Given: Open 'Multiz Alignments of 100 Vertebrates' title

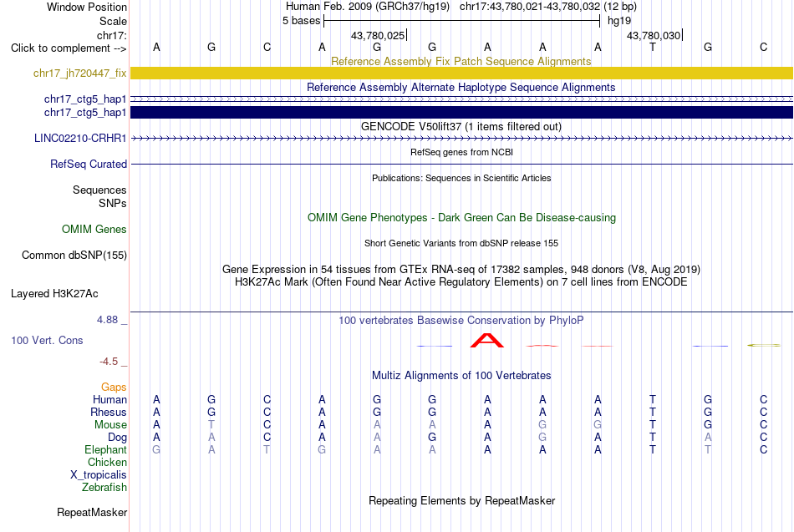Looking at the screenshot, I should click(461, 376).
